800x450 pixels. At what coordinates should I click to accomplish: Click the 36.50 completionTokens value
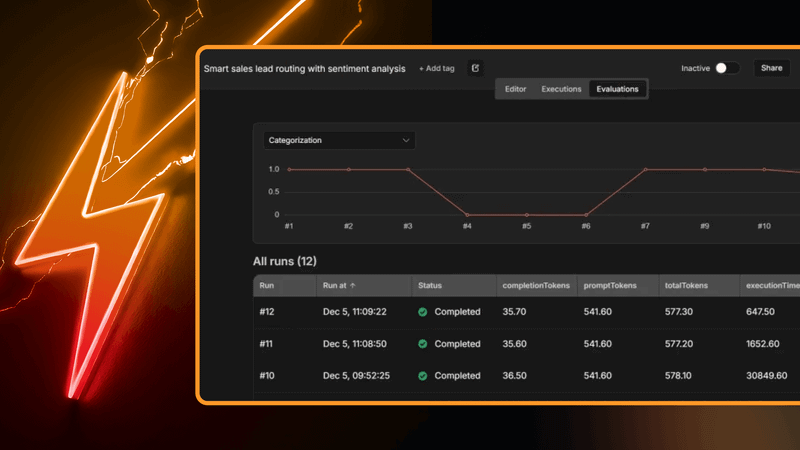pyautogui.click(x=514, y=376)
